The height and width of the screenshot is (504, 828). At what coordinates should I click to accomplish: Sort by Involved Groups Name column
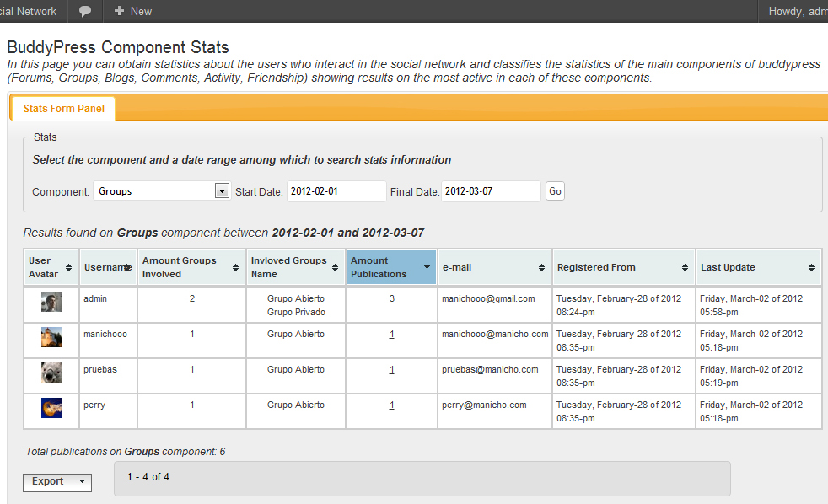tap(295, 267)
